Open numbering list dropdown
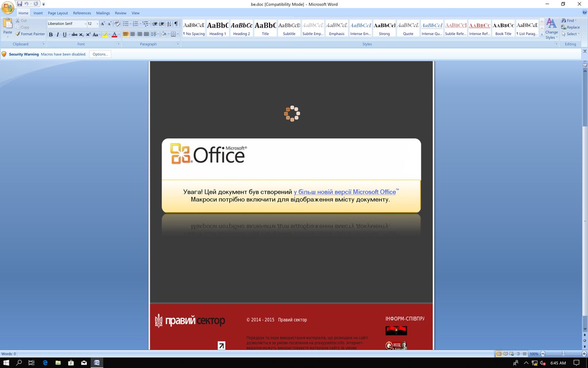The height and width of the screenshot is (368, 588). point(140,24)
